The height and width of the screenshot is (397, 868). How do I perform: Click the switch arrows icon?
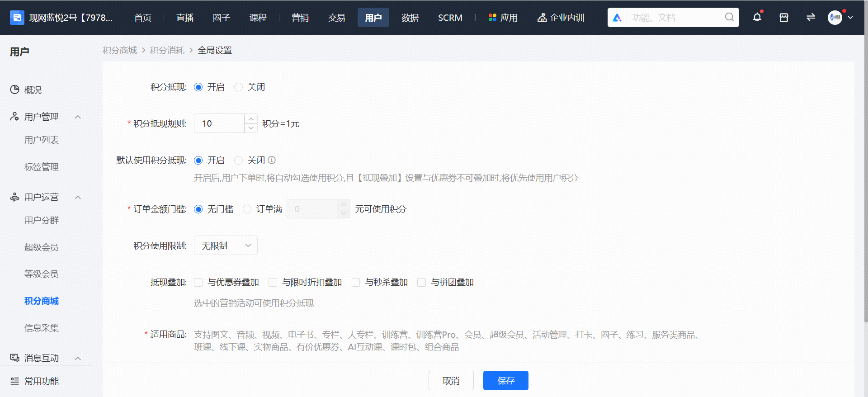tap(811, 17)
